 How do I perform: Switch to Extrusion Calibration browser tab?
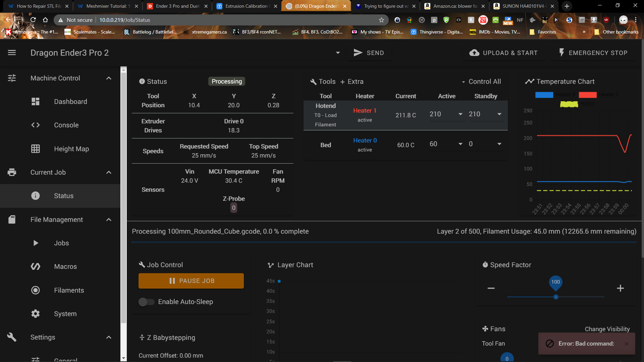pos(247,6)
